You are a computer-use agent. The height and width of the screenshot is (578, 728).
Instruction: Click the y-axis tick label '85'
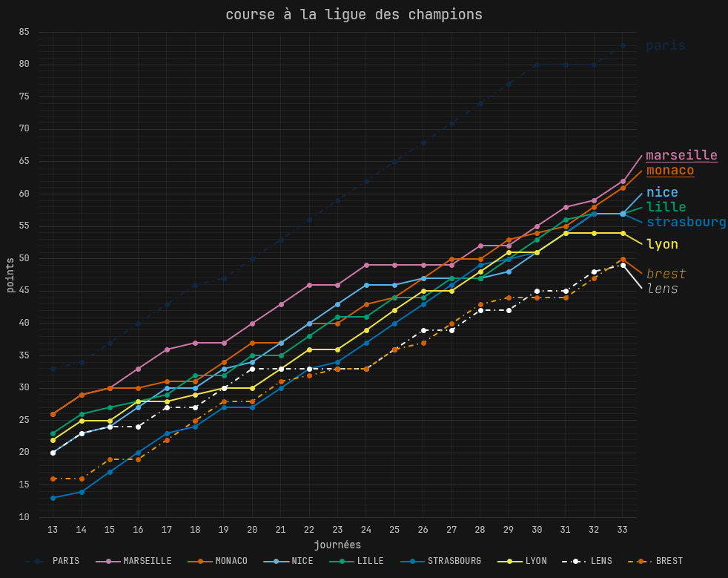click(x=24, y=32)
